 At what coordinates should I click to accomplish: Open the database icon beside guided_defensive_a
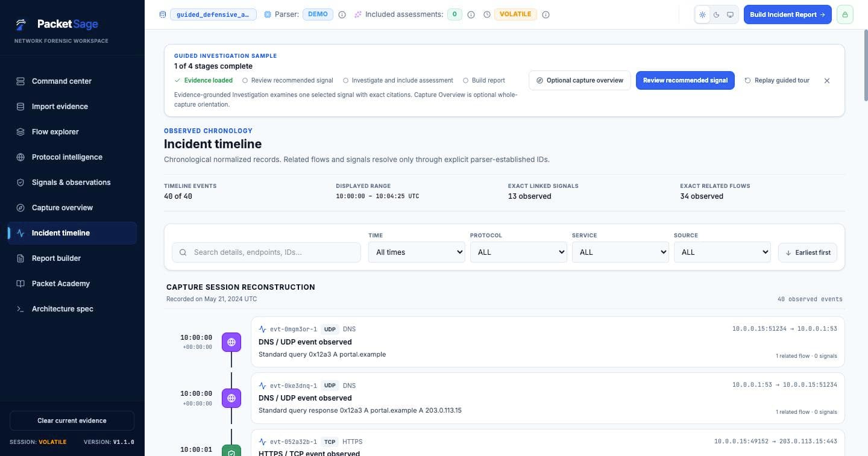click(163, 14)
